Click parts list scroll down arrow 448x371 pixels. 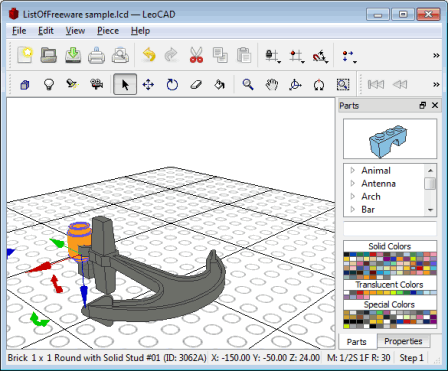coord(430,210)
